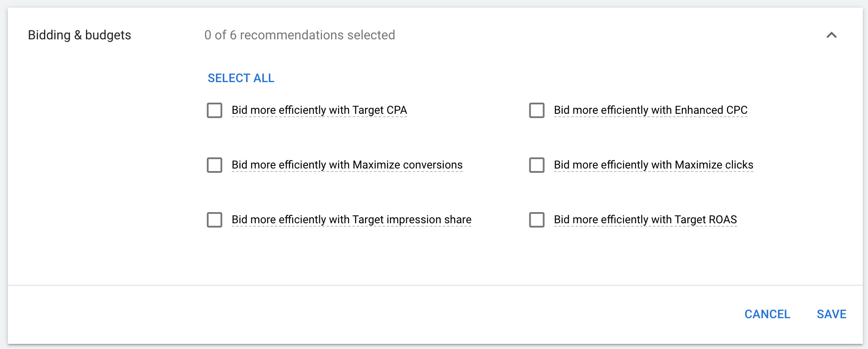Check the Target CPA recommendation checkbox

(x=214, y=110)
